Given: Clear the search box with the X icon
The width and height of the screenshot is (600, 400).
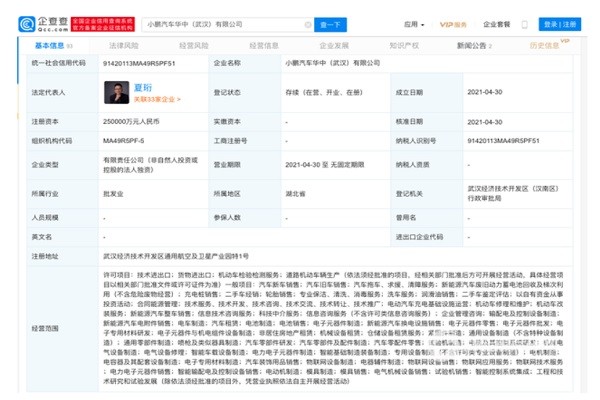Looking at the screenshot, I should (308, 24).
